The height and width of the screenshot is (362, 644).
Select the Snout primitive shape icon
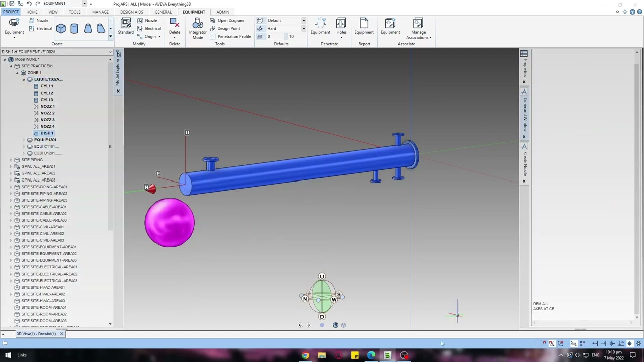[x=101, y=29]
